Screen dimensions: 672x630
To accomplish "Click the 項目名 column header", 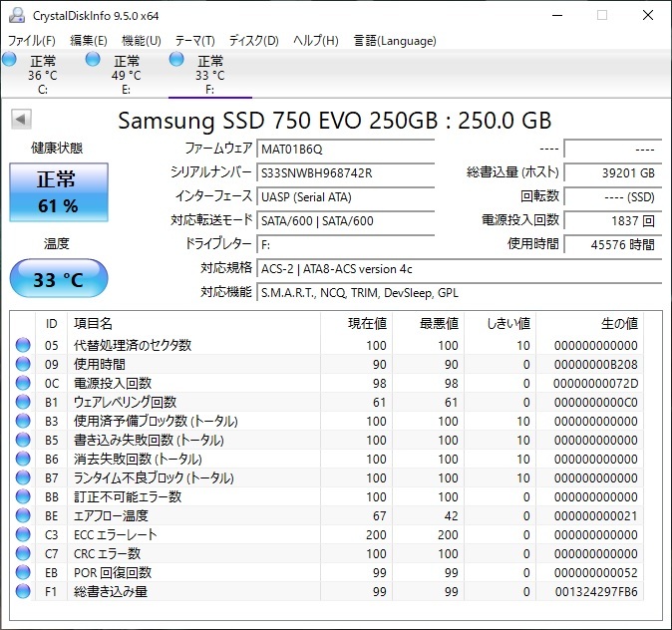I will [x=193, y=323].
